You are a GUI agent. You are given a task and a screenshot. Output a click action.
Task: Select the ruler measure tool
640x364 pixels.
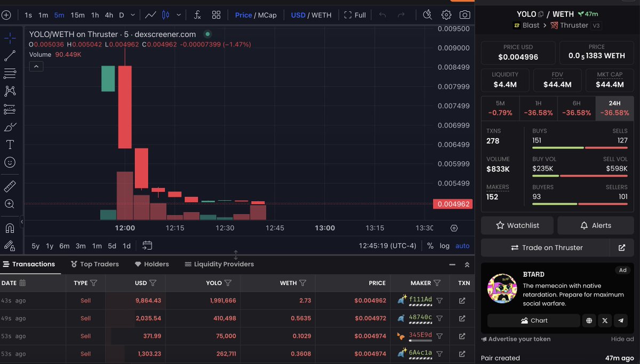click(10, 186)
